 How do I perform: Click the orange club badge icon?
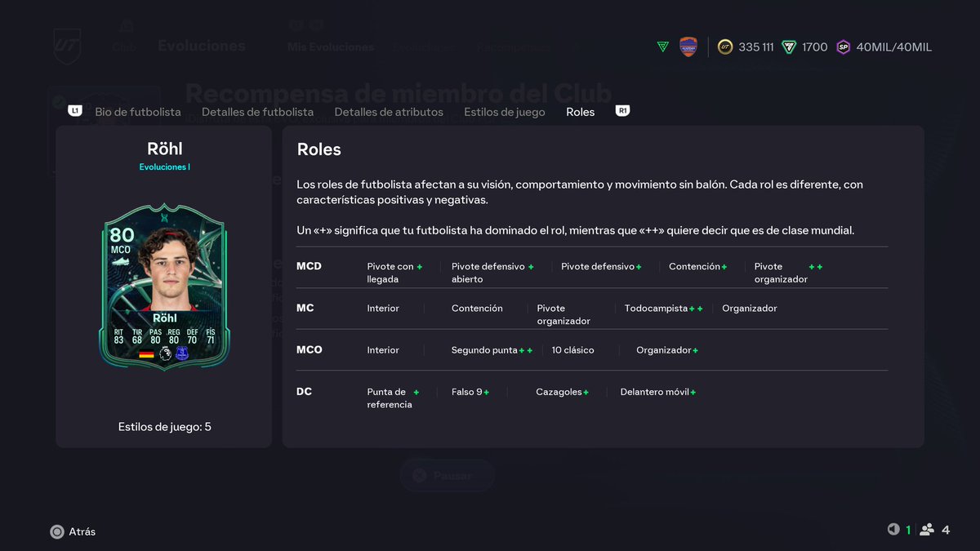point(688,47)
